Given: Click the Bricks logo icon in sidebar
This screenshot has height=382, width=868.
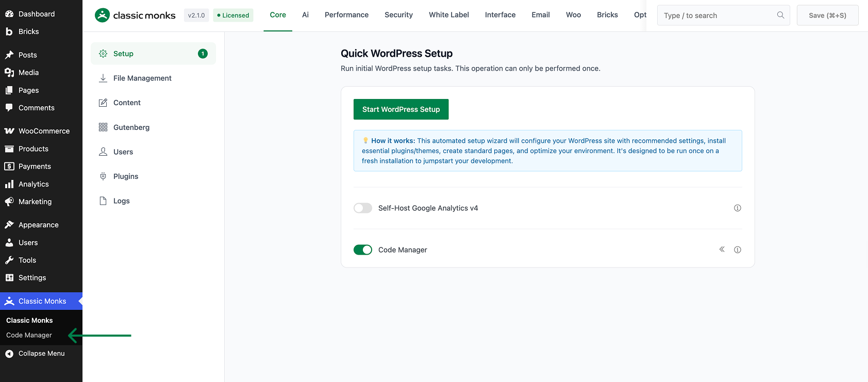Looking at the screenshot, I should 9,31.
